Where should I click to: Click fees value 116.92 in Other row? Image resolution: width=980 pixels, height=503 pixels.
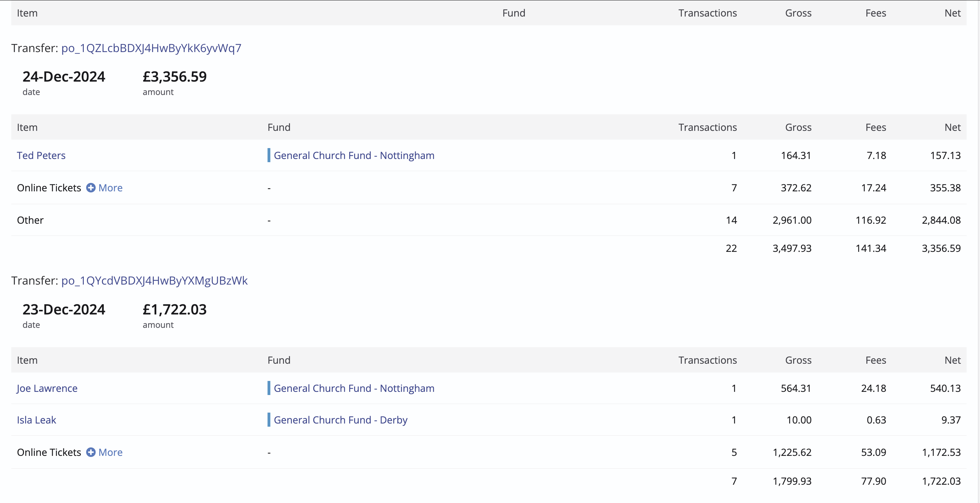tap(871, 220)
